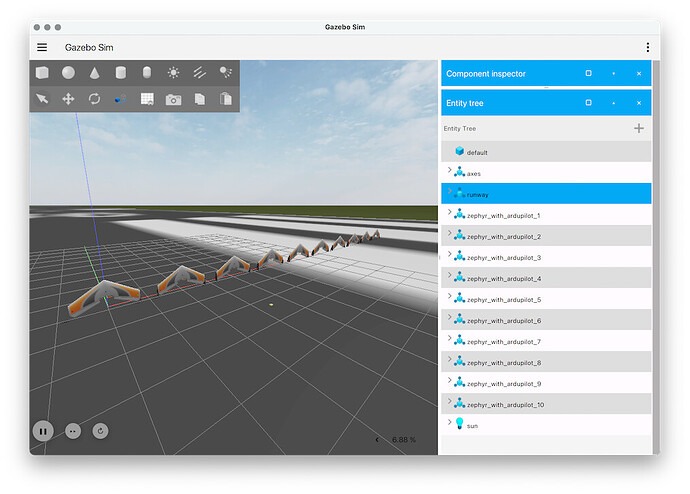Insert a cone shape
Image resolution: width=690 pixels, height=494 pixels.
point(94,73)
